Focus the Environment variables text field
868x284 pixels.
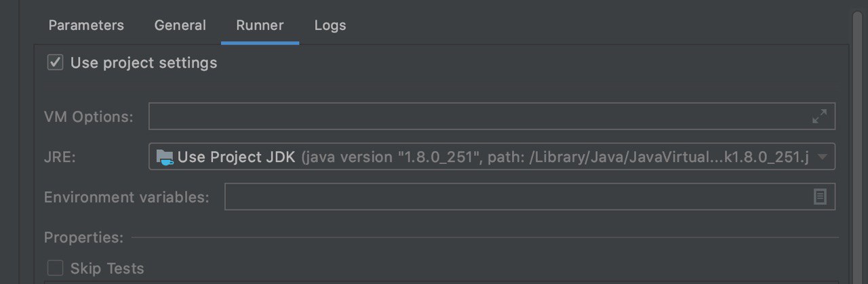pos(530,197)
